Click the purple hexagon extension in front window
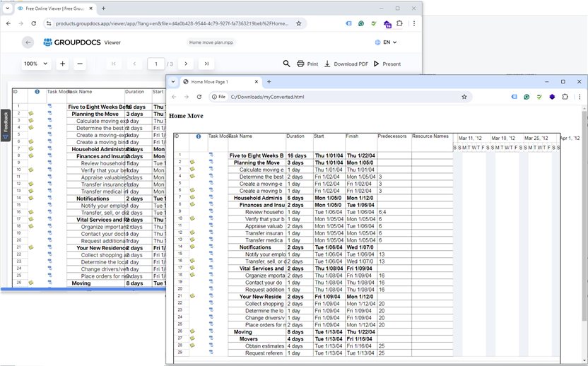Image resolution: width=588 pixels, height=366 pixels. [x=552, y=97]
